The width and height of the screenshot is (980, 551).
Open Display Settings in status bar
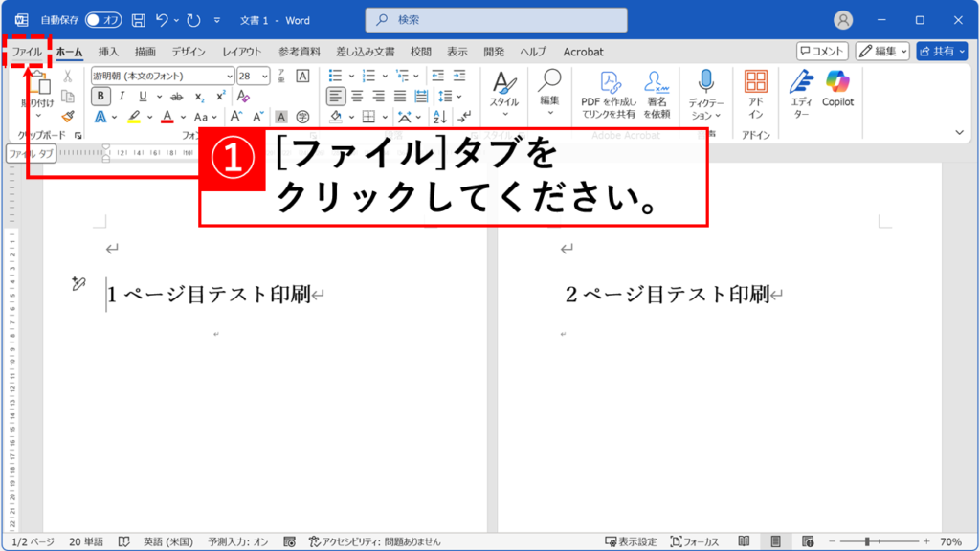point(631,541)
